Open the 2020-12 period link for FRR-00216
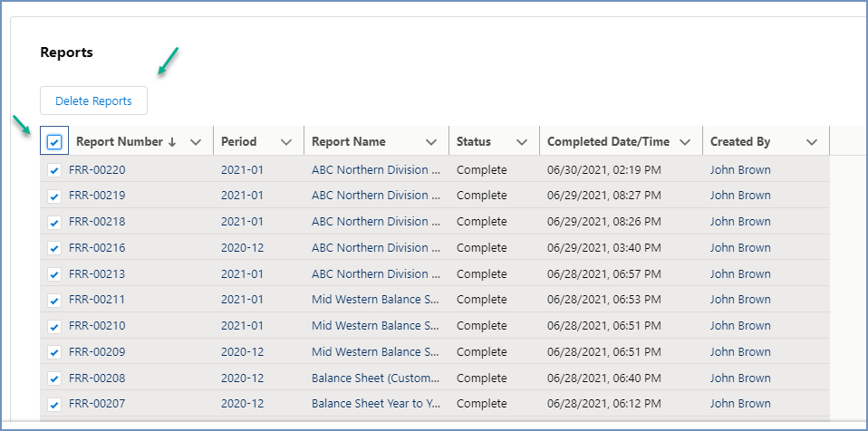 coord(242,248)
